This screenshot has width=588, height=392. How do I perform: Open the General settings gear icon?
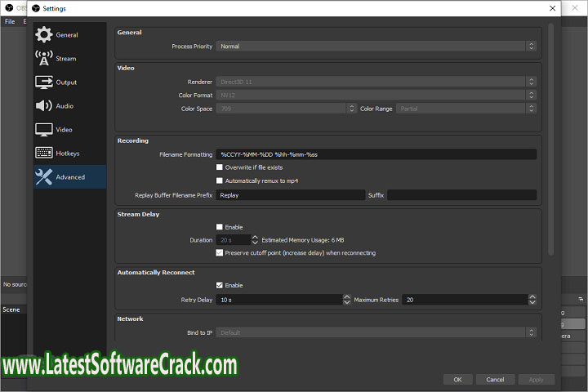click(43, 35)
